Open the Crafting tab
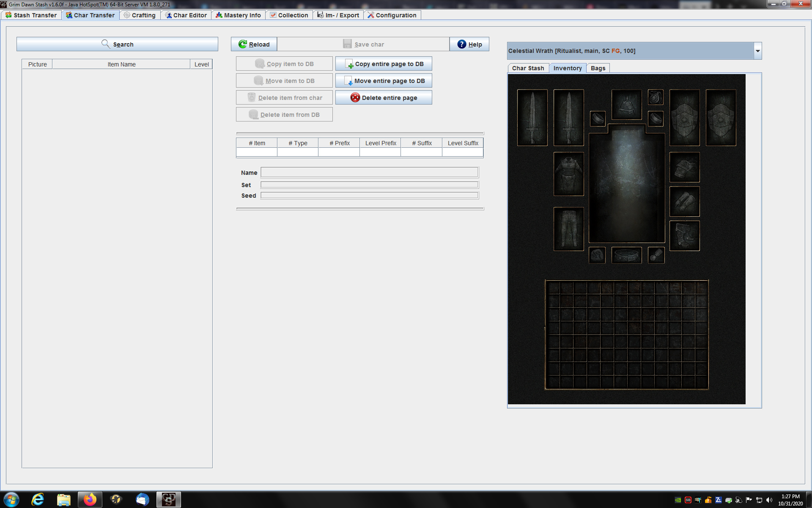 tap(140, 15)
